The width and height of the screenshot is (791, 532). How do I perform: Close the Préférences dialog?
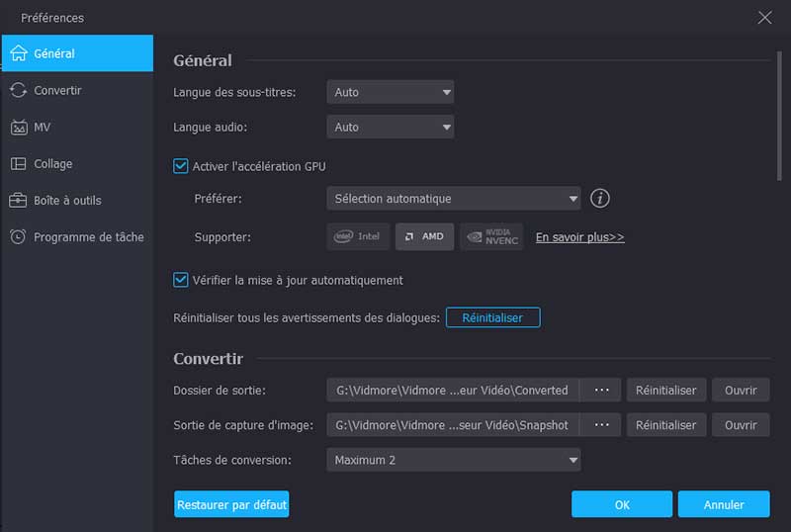(764, 18)
